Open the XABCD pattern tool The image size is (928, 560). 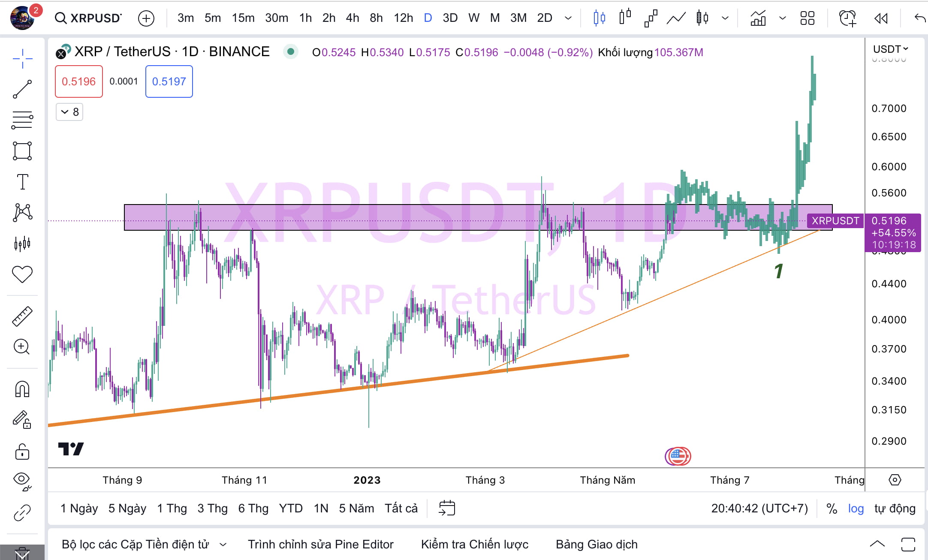coord(22,212)
